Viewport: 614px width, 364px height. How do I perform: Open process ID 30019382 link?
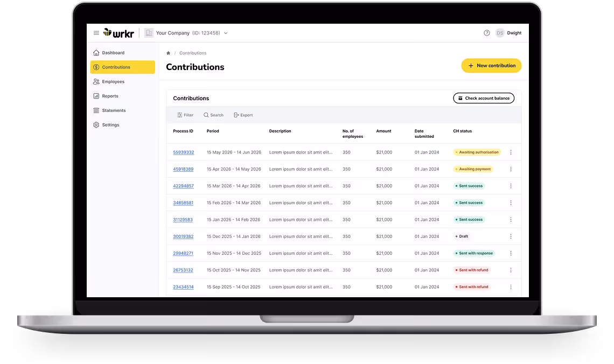click(x=183, y=237)
